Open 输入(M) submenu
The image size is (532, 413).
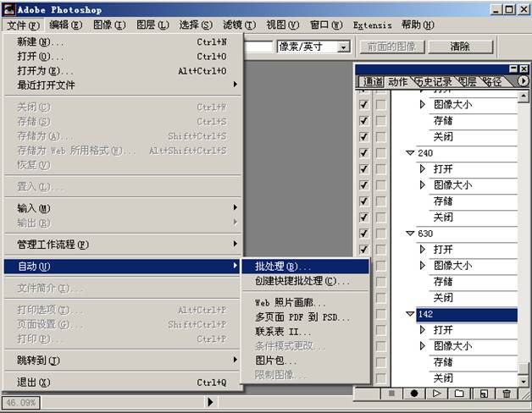123,208
